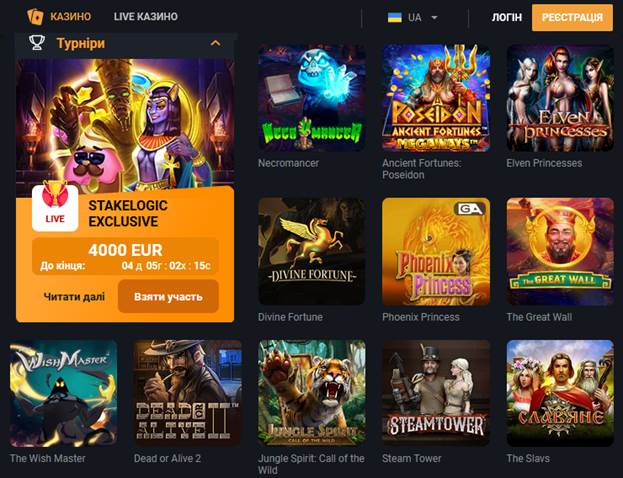
Task: Open the Divine Fortune game thumbnail
Action: tap(312, 252)
